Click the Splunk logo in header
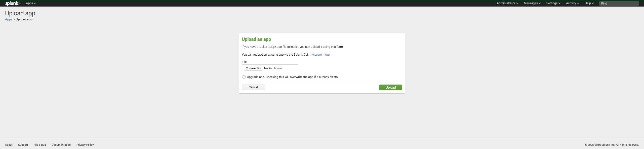This screenshot has height=149, width=644. click(x=13, y=3)
